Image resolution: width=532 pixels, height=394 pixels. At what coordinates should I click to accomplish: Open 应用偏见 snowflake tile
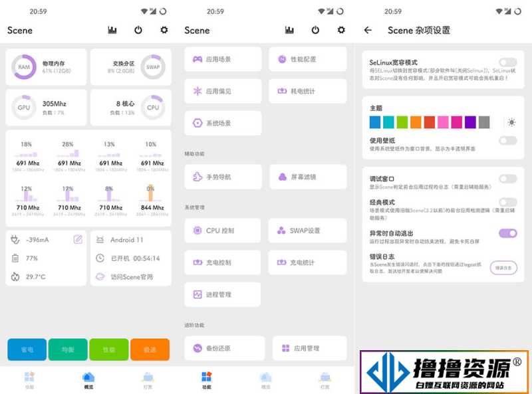tap(223, 91)
